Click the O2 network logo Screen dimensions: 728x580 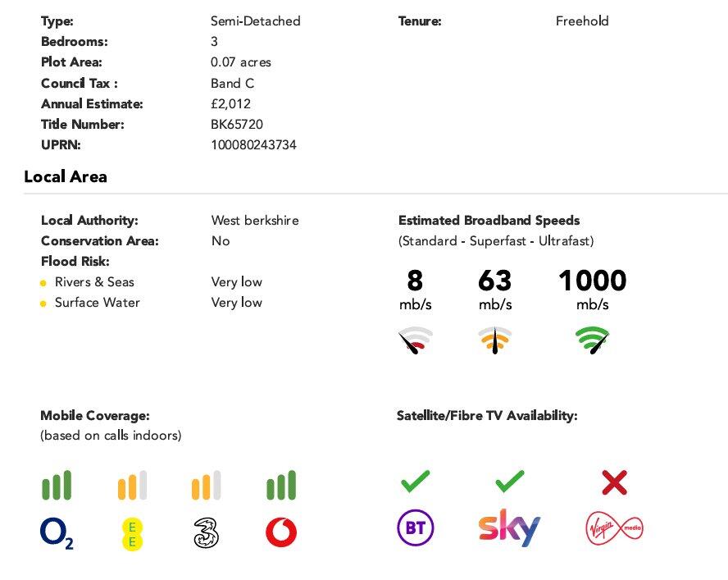pos(57,533)
